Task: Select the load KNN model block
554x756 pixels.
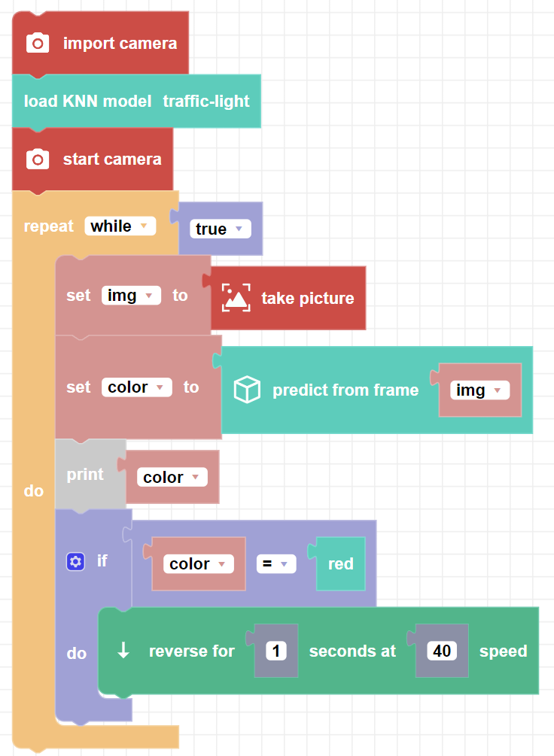Action: tap(87, 101)
